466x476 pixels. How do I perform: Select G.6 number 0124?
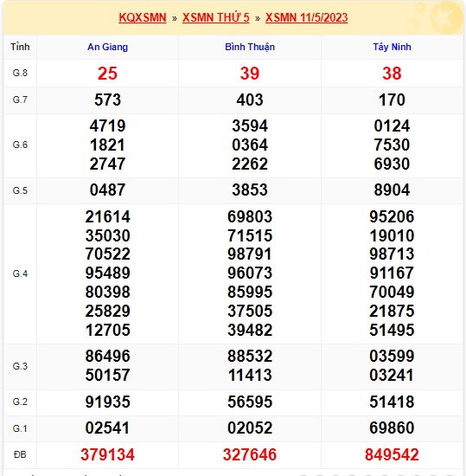pyautogui.click(x=392, y=125)
